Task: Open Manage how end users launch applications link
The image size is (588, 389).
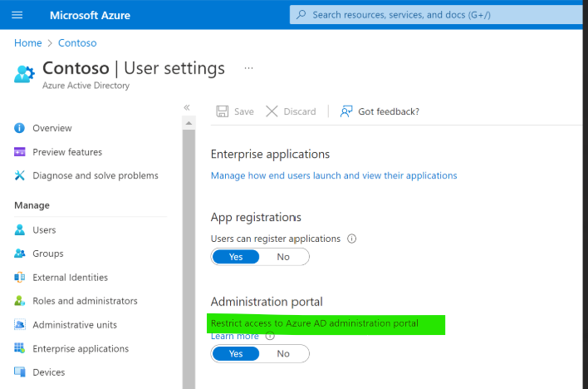Action: coord(334,175)
